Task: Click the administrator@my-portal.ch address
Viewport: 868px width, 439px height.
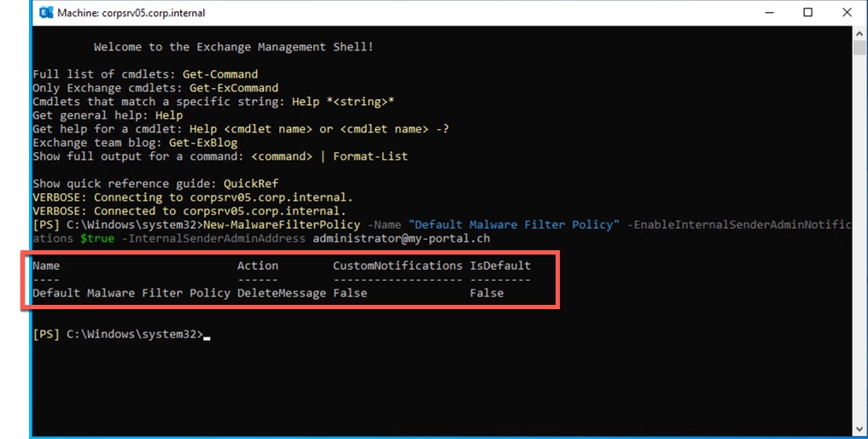Action: pyautogui.click(x=401, y=238)
